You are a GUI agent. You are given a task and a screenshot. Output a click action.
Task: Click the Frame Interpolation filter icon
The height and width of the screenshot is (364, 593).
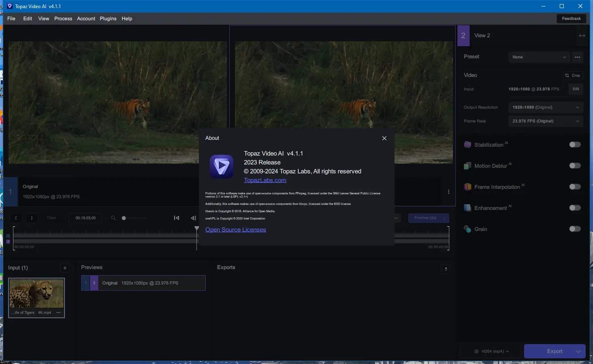click(x=468, y=187)
